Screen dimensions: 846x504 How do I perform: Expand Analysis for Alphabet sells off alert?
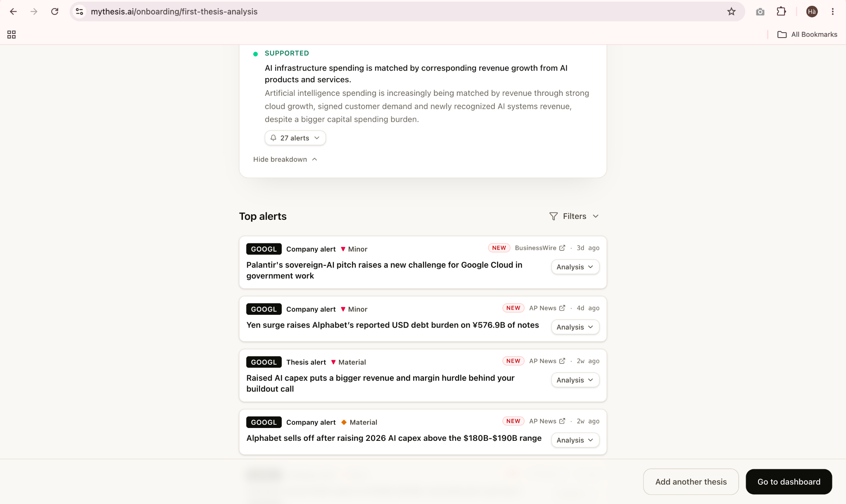tap(575, 440)
